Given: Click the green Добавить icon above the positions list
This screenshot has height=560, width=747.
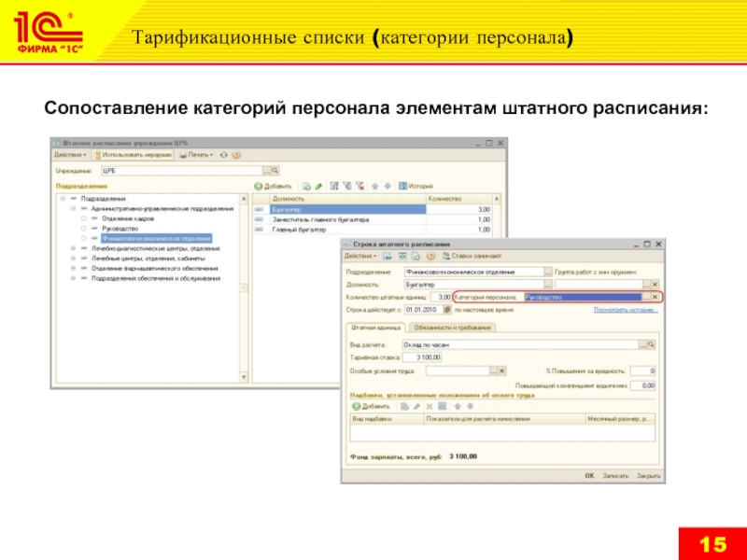Looking at the screenshot, I should point(260,187).
